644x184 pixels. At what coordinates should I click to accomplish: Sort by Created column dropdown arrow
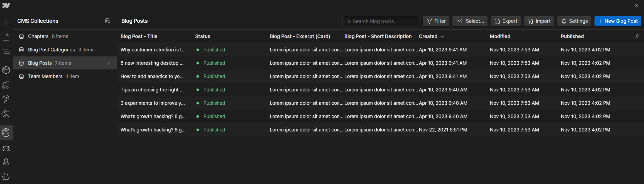[x=442, y=37]
